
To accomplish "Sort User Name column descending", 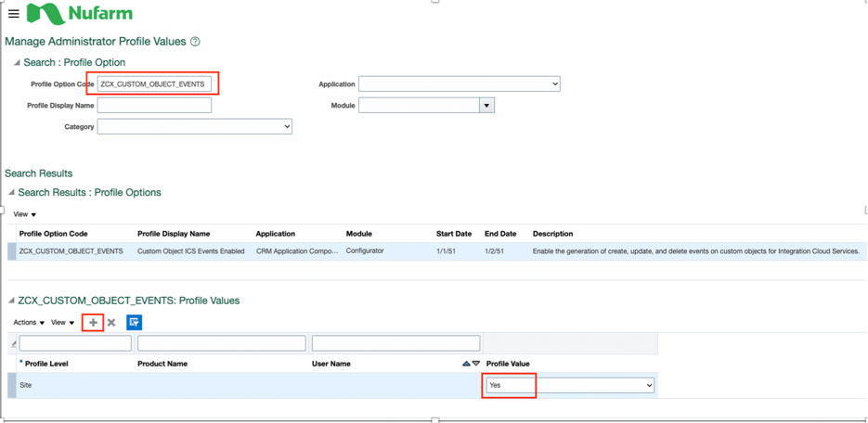I will pyautogui.click(x=476, y=364).
